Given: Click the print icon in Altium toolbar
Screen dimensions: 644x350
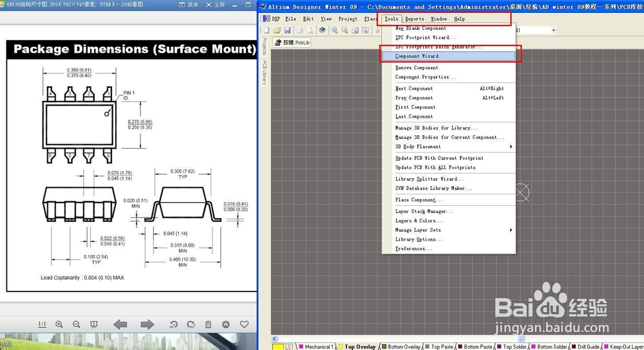Looking at the screenshot, I should point(299,30).
